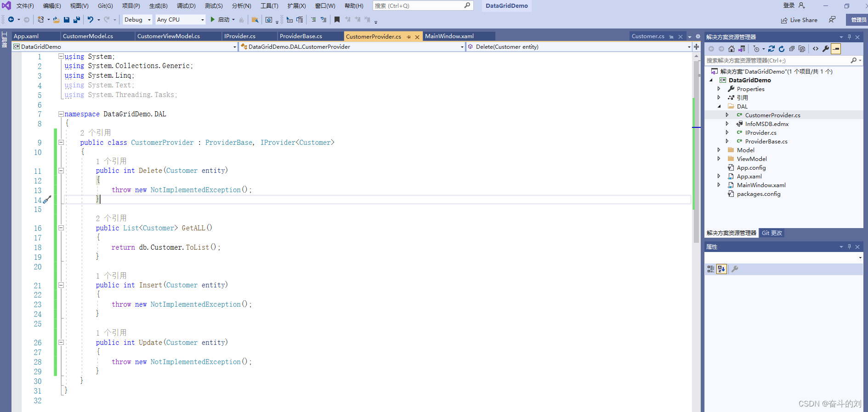
Task: Open the DataGridDemo project scope dropdown
Action: 125,46
